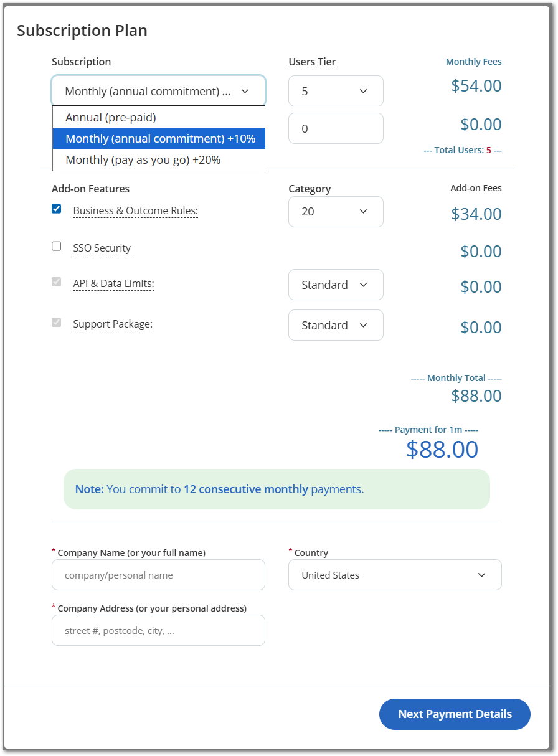Open the Subscription dropdown
Screen dimensions: 558x756
[158, 91]
